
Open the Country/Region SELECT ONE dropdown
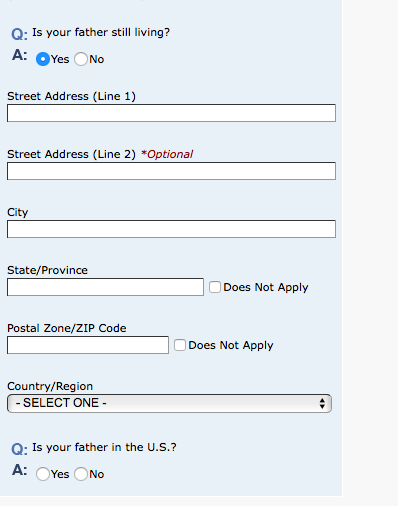169,403
